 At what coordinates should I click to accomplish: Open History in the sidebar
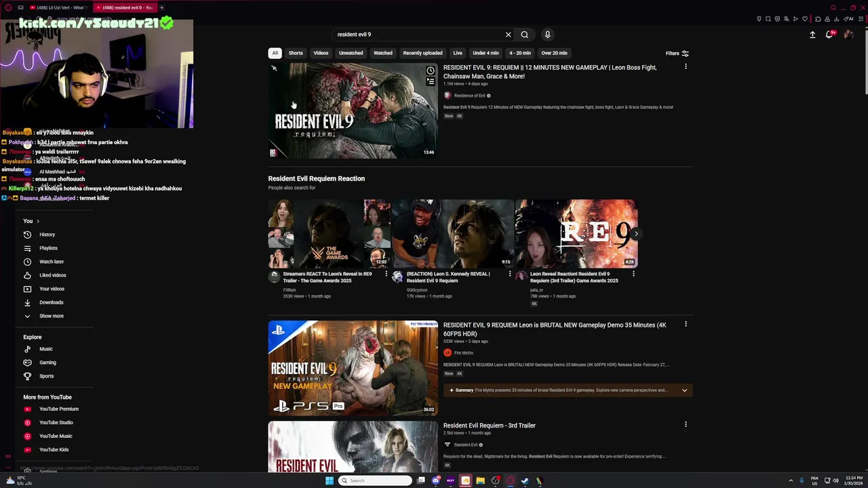47,235
